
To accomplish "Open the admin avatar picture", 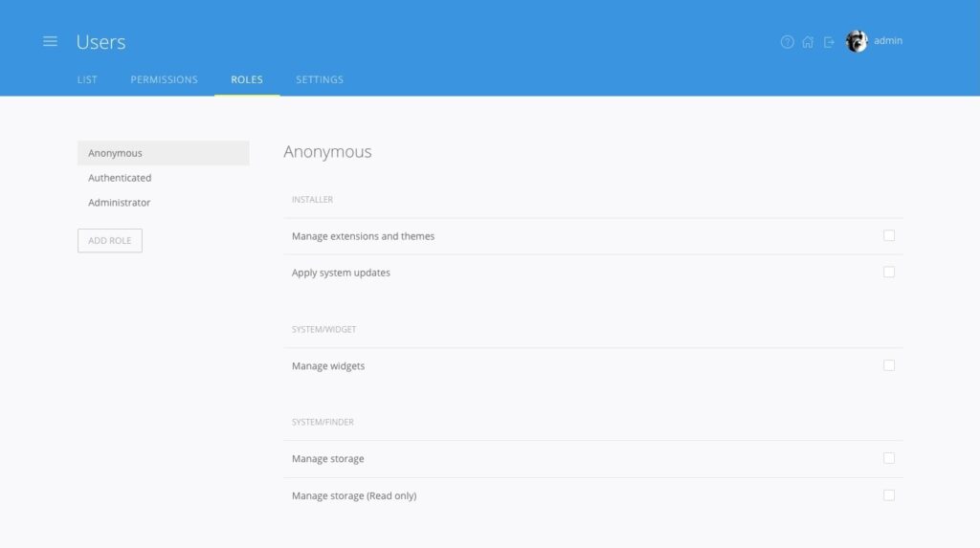I will [857, 41].
